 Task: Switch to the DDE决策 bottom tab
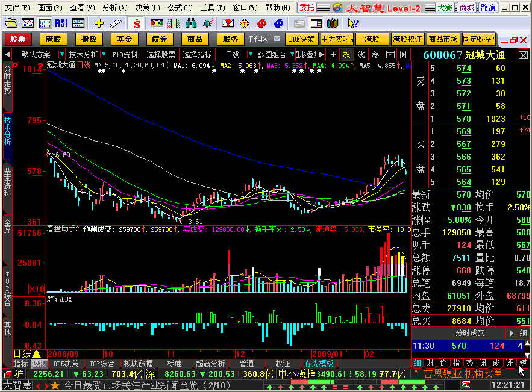(66, 364)
